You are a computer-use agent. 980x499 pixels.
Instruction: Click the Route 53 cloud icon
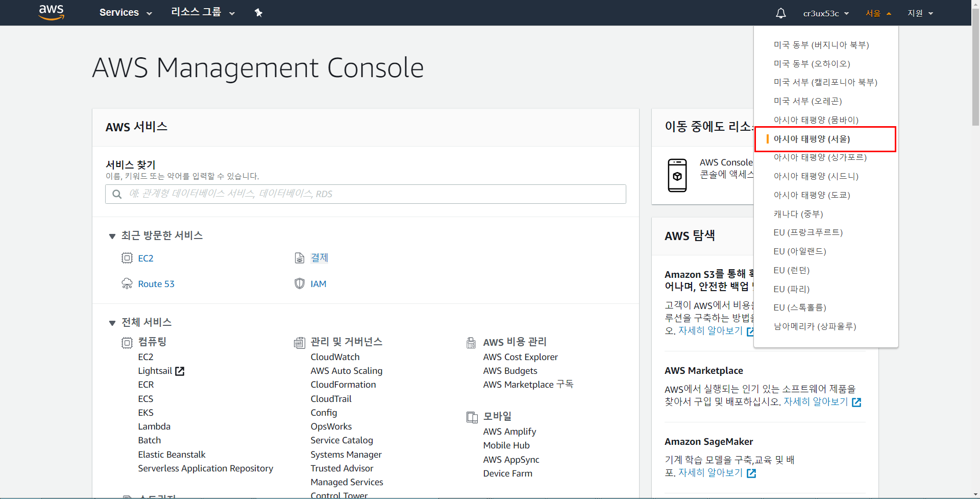click(x=127, y=283)
